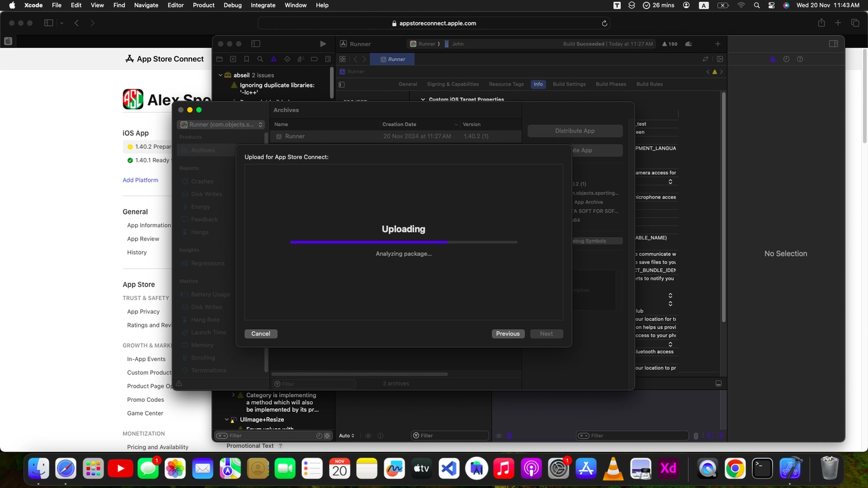This screenshot has height=488, width=868.
Task: Focus the console Filter field beside trash
Action: click(x=632, y=436)
